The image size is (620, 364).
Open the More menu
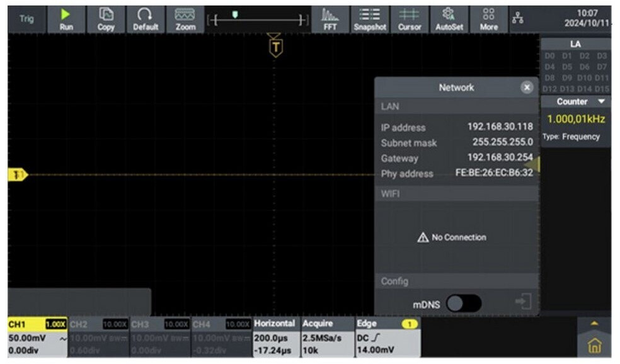point(489,20)
